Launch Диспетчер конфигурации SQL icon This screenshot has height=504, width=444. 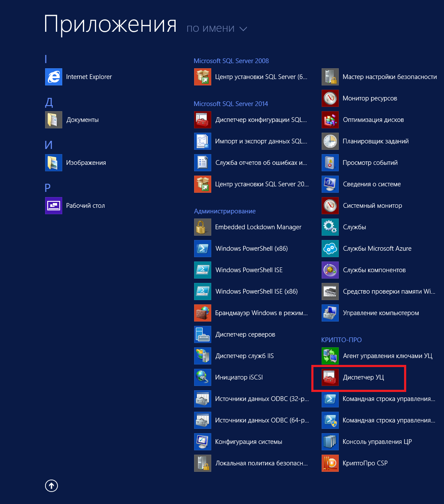(x=203, y=120)
